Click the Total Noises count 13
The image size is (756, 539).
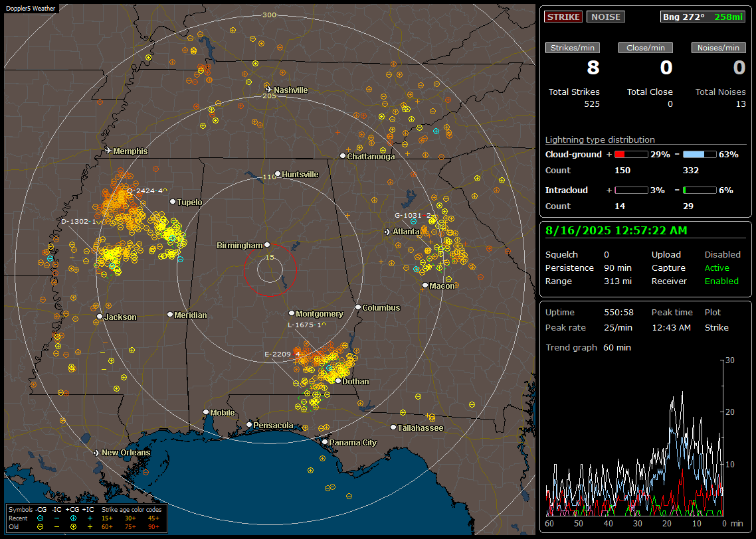[x=741, y=104]
